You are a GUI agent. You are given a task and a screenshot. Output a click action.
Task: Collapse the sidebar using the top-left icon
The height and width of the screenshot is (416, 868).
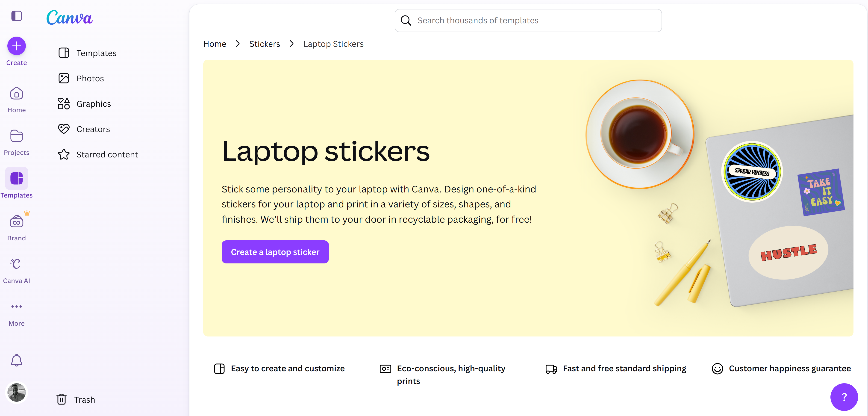(x=16, y=16)
